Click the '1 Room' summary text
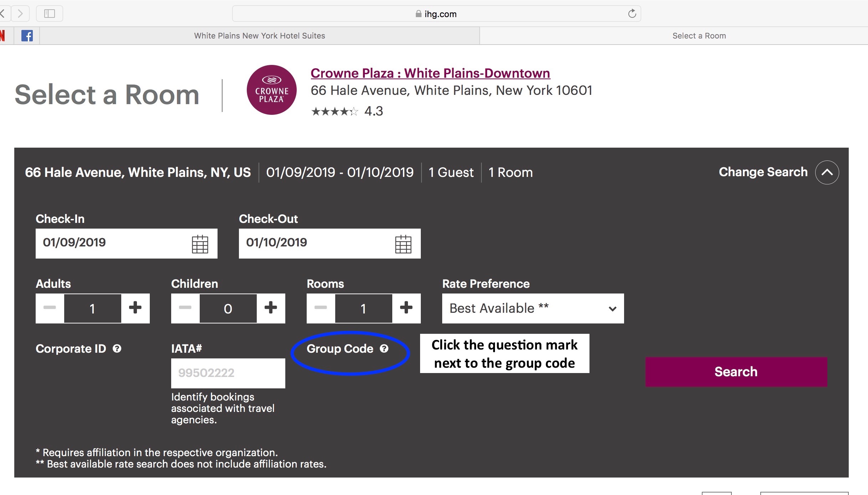This screenshot has width=868, height=495. pyautogui.click(x=511, y=172)
